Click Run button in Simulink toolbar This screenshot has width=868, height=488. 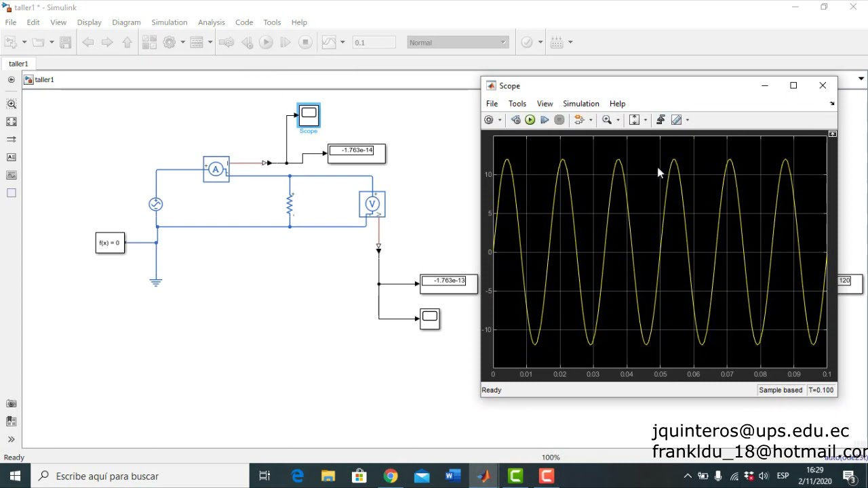pyautogui.click(x=266, y=43)
